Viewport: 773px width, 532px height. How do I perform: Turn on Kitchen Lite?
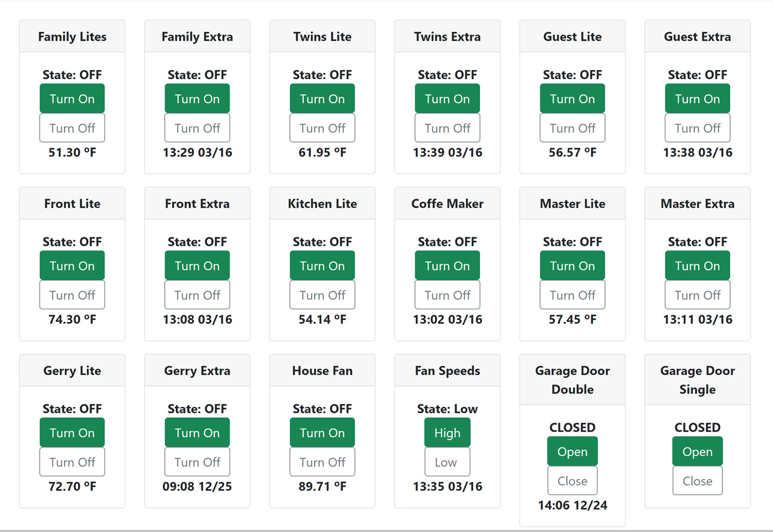tap(322, 266)
